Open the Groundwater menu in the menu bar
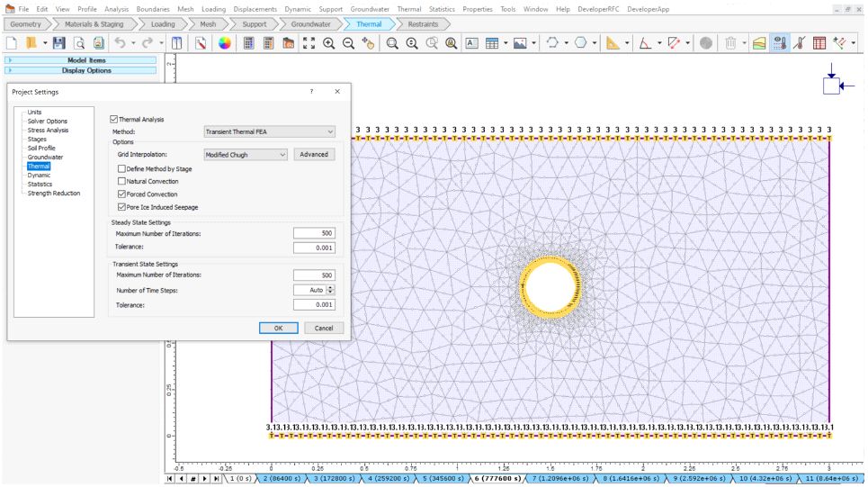 point(371,8)
